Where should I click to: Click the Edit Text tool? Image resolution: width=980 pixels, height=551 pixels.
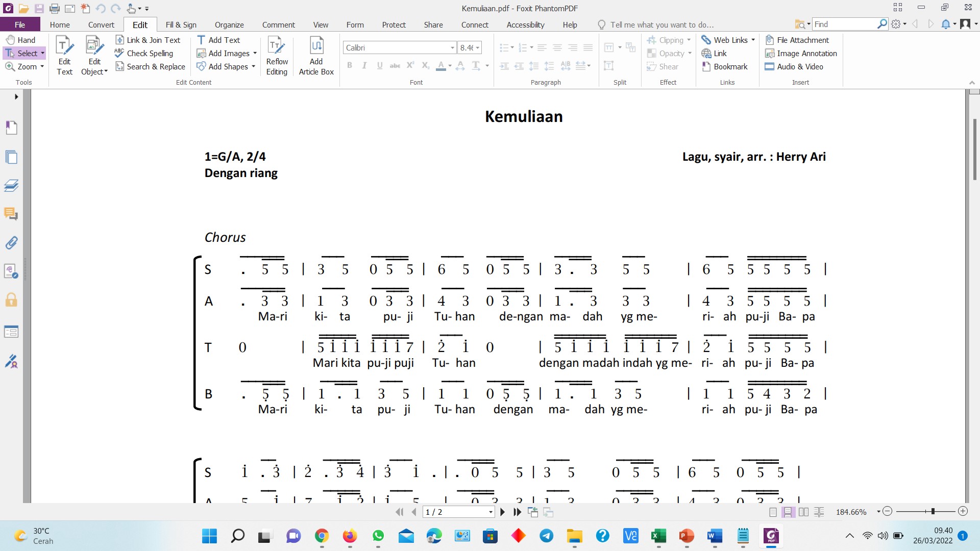(x=64, y=55)
